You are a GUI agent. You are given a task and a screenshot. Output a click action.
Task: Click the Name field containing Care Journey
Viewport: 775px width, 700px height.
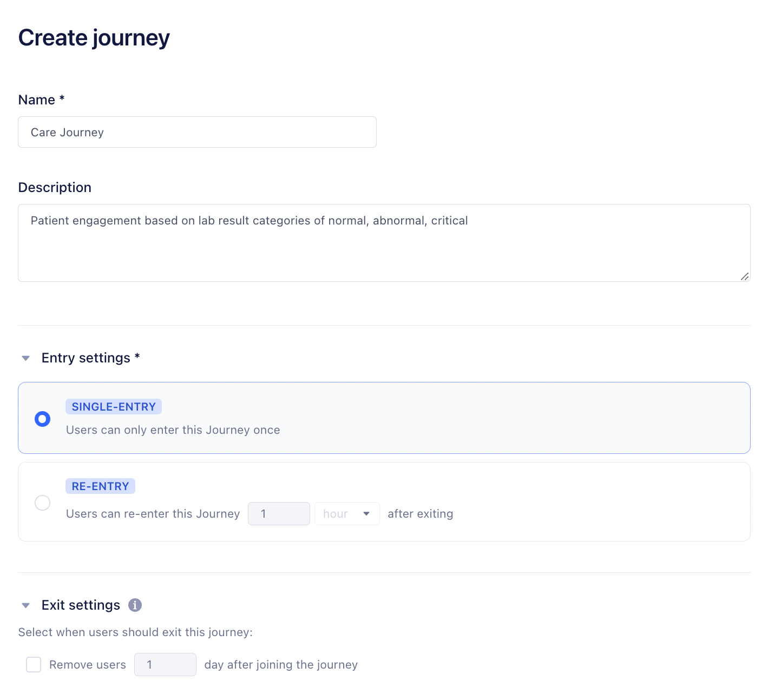coord(197,132)
